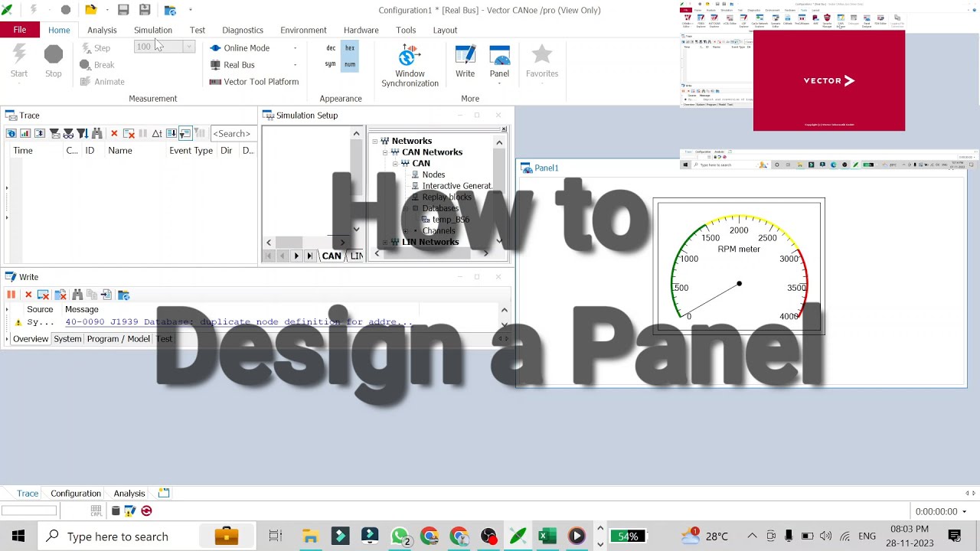Switch to the Analysis ribbon tab
980x551 pixels.
click(x=102, y=30)
